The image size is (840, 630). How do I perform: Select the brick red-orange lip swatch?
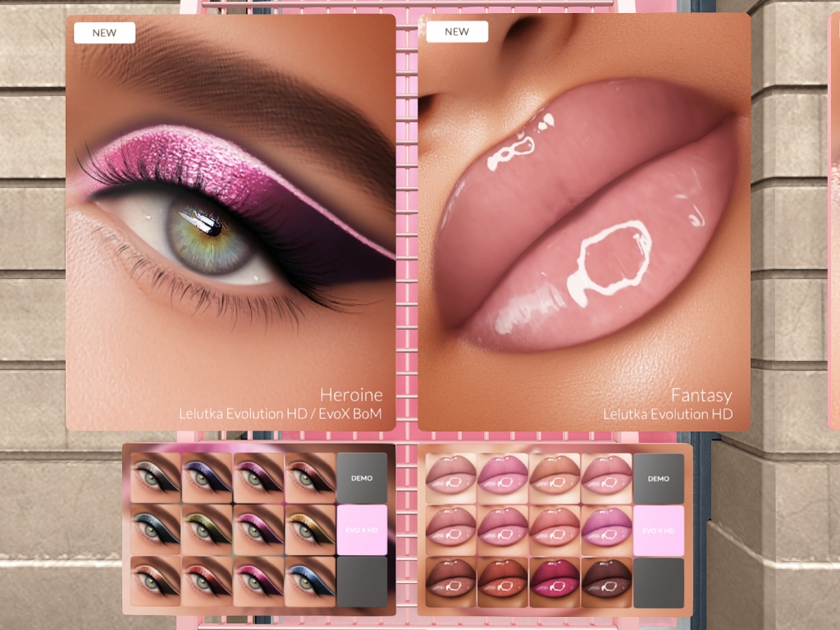[x=503, y=582]
